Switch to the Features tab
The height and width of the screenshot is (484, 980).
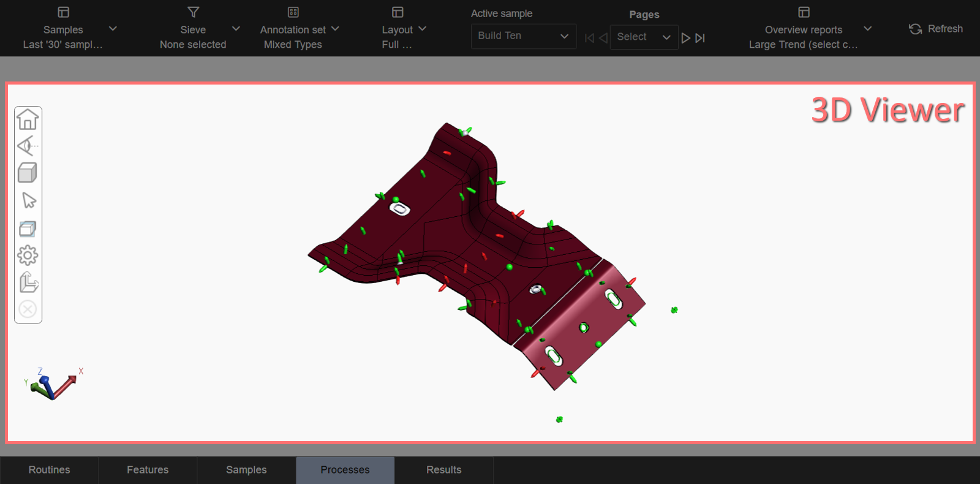click(148, 470)
